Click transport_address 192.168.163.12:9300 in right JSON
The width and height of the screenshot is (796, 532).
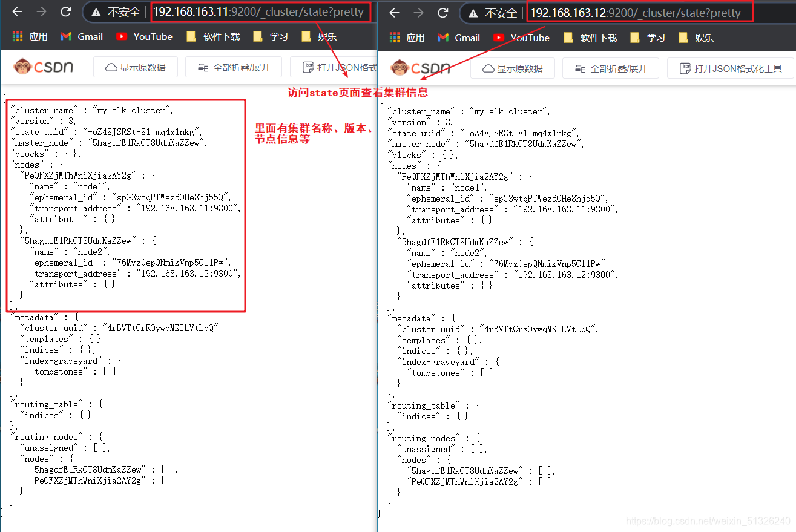pyautogui.click(x=513, y=275)
